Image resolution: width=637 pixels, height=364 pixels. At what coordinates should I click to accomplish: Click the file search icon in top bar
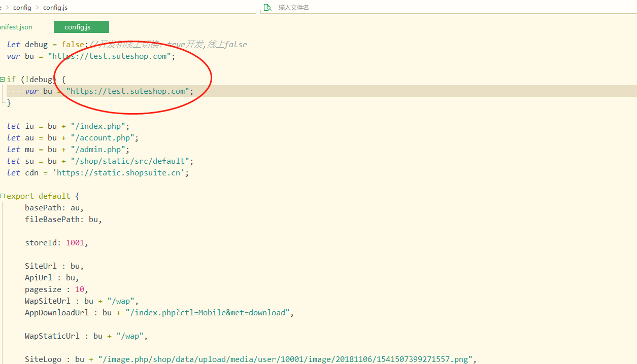[267, 8]
